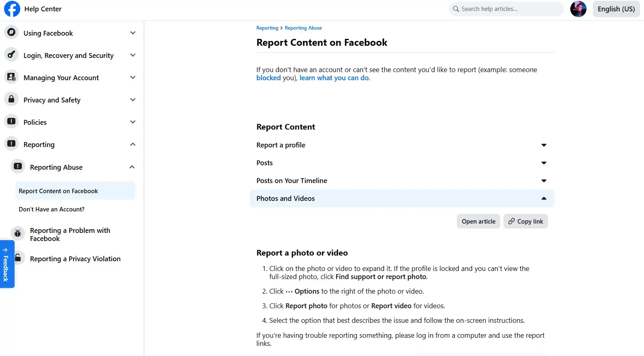Click the Facebook logo icon
Image resolution: width=644 pixels, height=356 pixels.
point(12,9)
